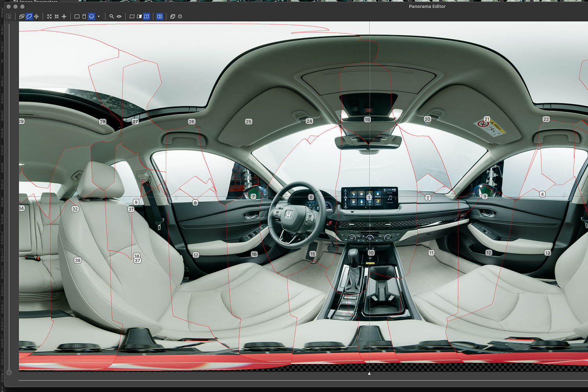Click the half-shaded blend display icon
Image resolution: width=588 pixels, height=392 pixels.
139,16
